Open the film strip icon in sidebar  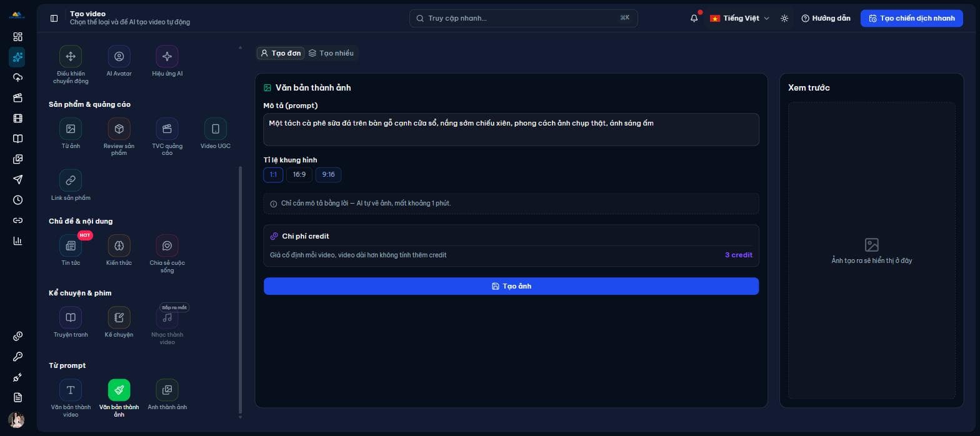(17, 118)
